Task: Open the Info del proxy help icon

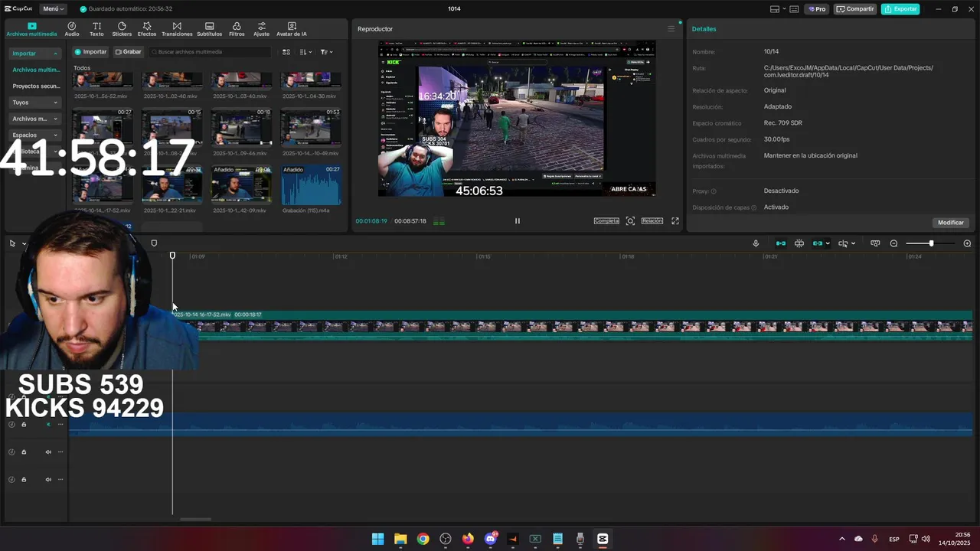Action: coord(714,191)
